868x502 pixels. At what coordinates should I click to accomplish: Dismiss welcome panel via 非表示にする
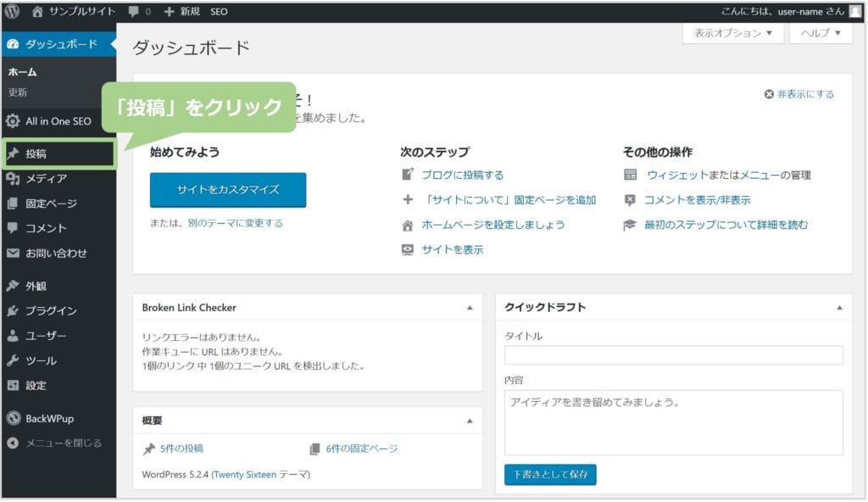799,94
